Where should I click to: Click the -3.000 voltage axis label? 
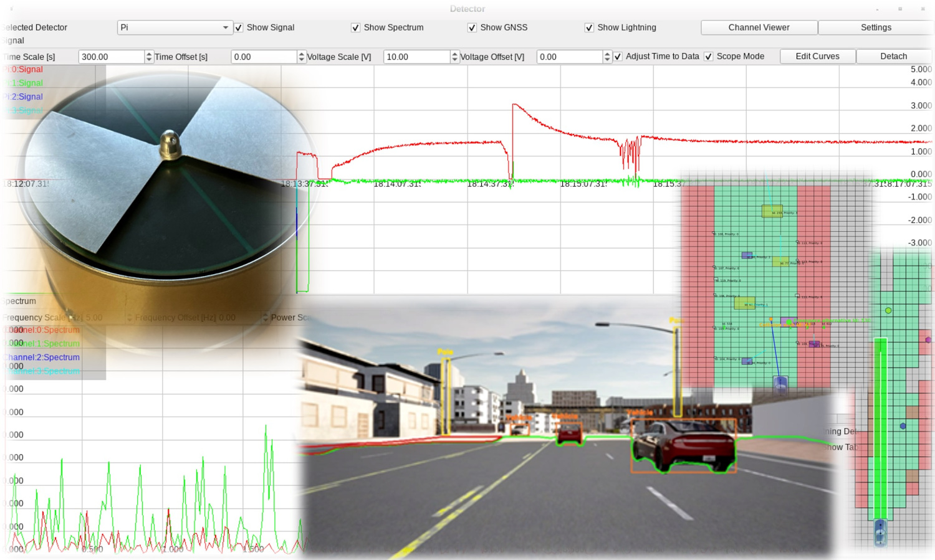tap(919, 243)
